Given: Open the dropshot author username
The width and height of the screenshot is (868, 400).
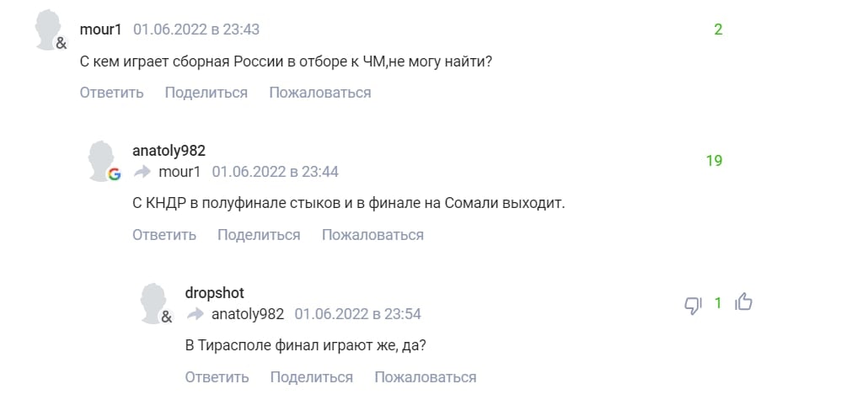Looking at the screenshot, I should coord(214,293).
